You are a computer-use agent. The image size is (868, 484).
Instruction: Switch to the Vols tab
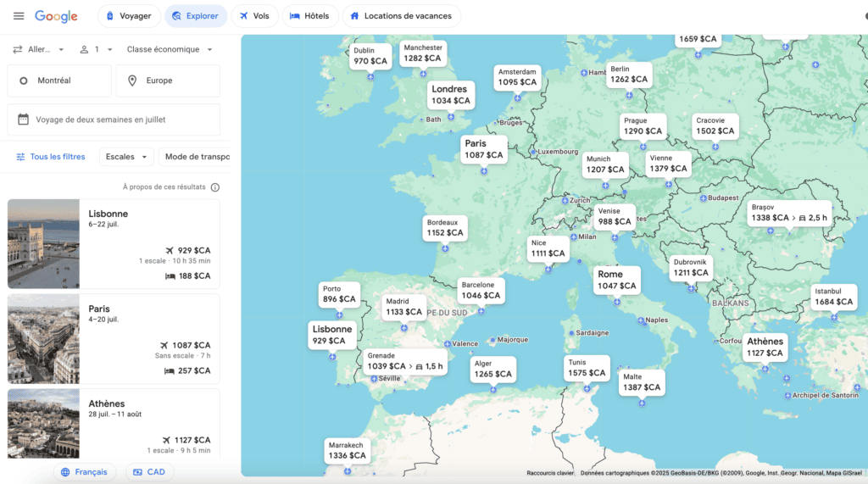254,16
